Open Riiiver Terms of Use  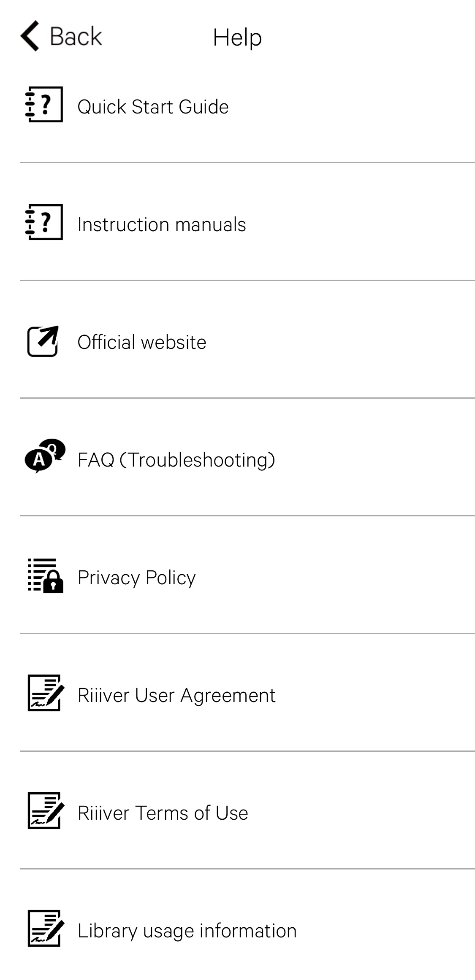[163, 813]
